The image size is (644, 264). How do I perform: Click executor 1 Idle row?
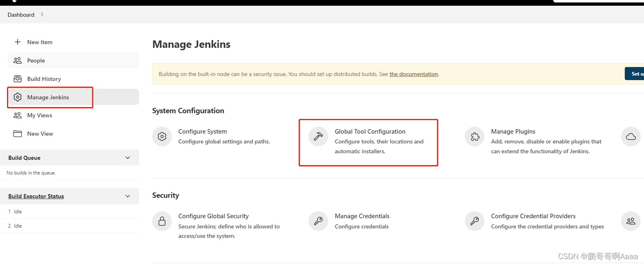pos(70,212)
